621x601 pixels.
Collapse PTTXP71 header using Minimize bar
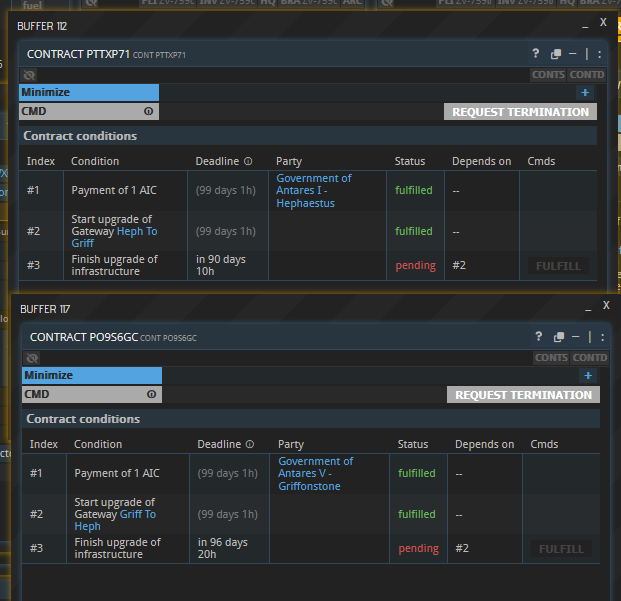coord(89,92)
